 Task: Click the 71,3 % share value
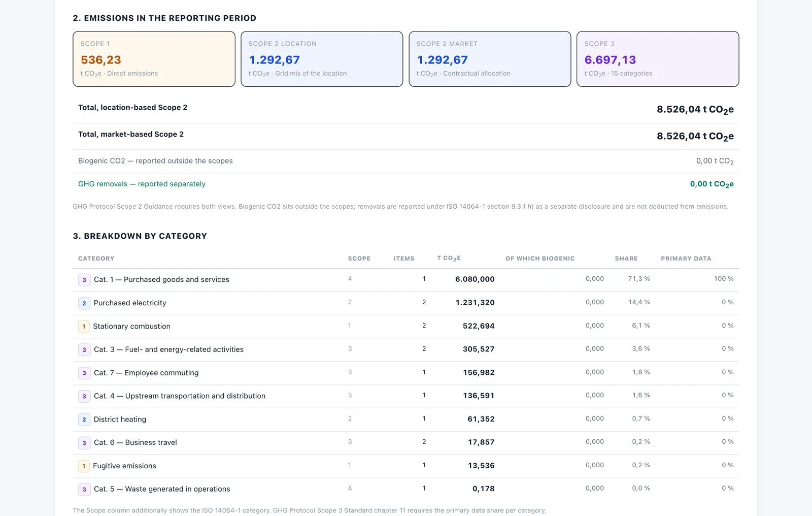[x=639, y=279]
